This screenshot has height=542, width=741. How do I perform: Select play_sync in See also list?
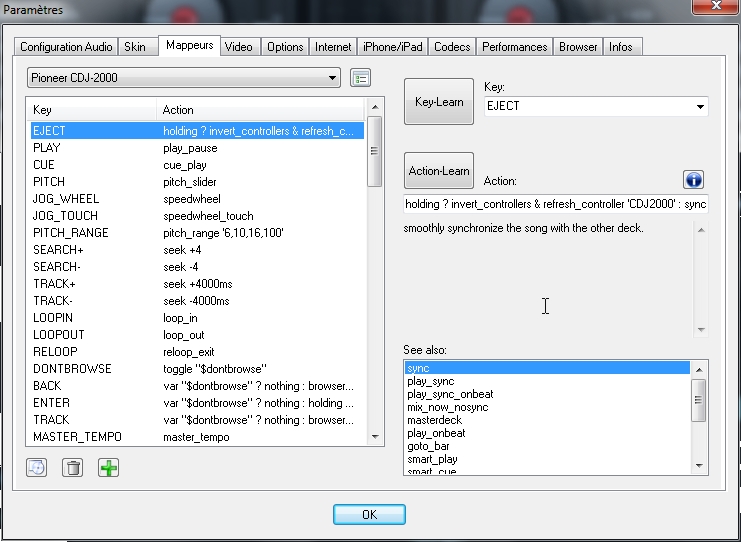tap(547, 381)
